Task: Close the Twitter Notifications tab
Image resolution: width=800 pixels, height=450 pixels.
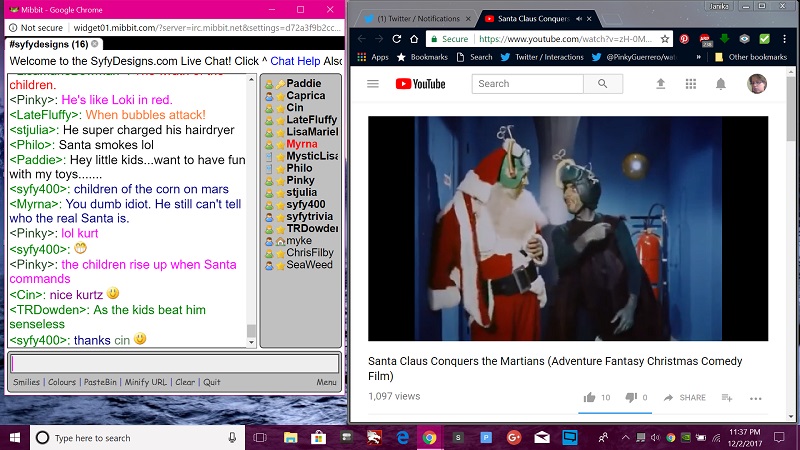Action: pos(468,19)
